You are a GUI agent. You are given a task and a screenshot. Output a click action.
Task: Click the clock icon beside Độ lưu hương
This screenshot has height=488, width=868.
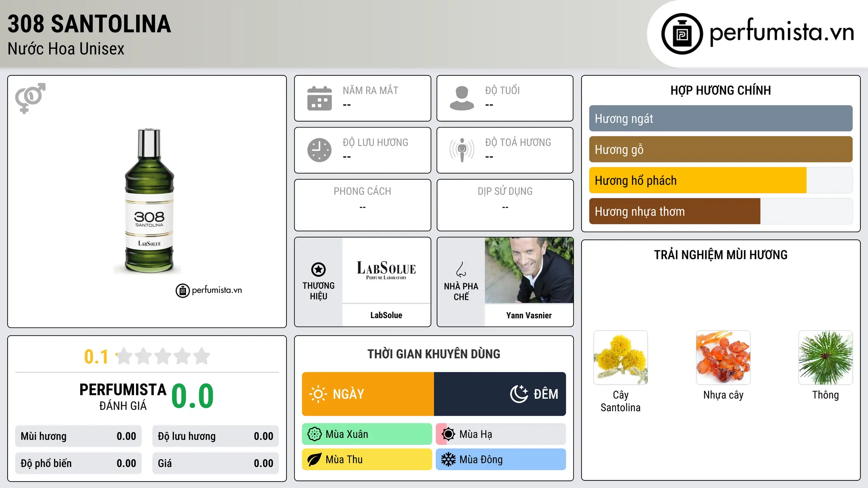tap(320, 150)
